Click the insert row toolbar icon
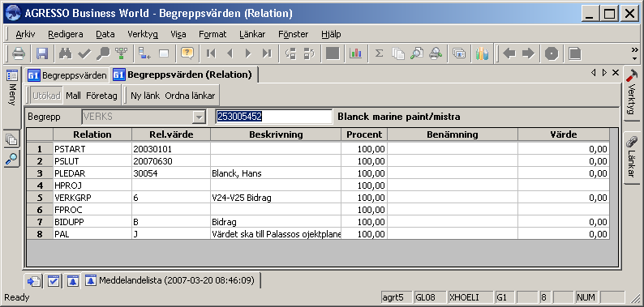The width and height of the screenshot is (644, 307). pos(144,53)
